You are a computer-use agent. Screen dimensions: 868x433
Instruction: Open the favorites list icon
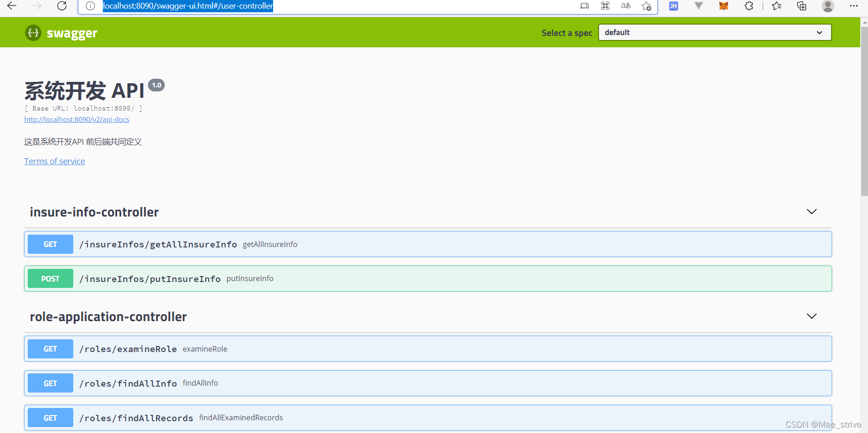777,6
